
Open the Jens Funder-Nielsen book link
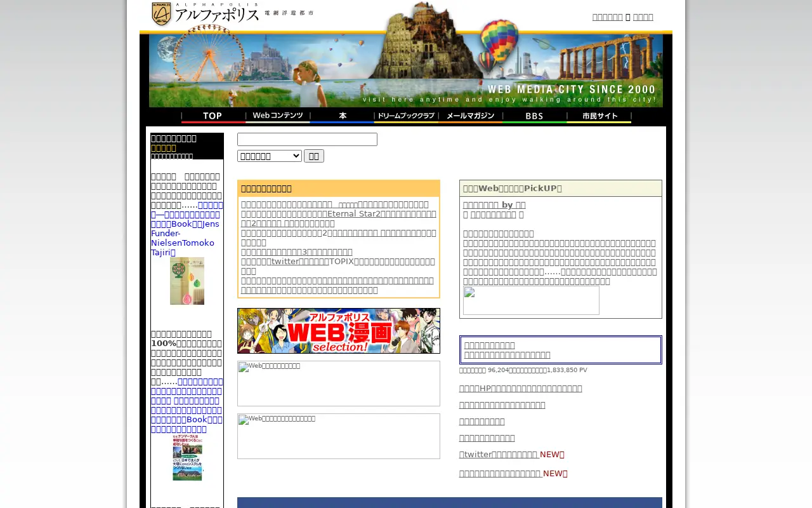[x=187, y=229]
